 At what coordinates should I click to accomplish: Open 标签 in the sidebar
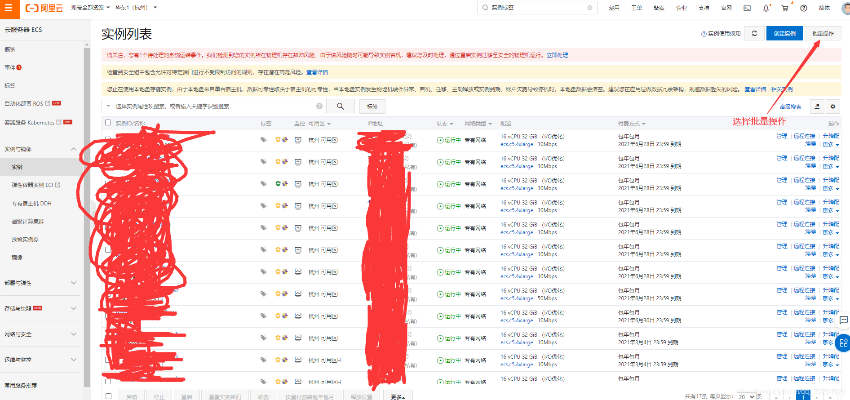pyautogui.click(x=10, y=86)
